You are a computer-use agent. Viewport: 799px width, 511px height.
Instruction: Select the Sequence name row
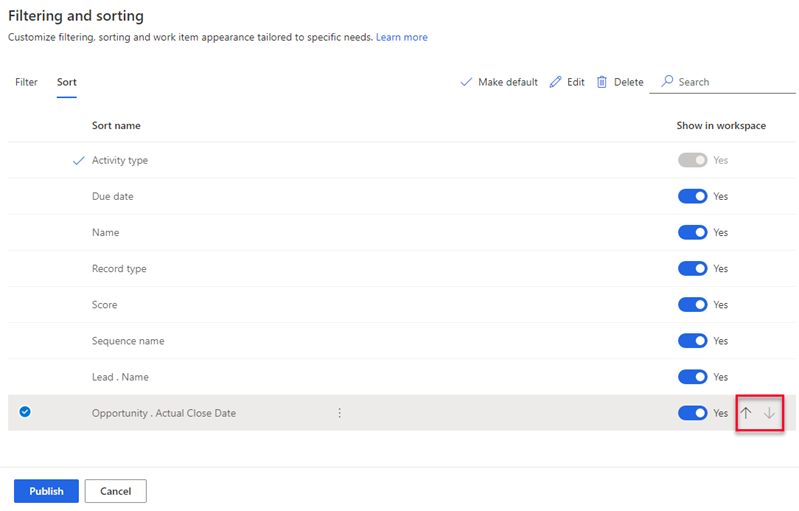(402, 341)
